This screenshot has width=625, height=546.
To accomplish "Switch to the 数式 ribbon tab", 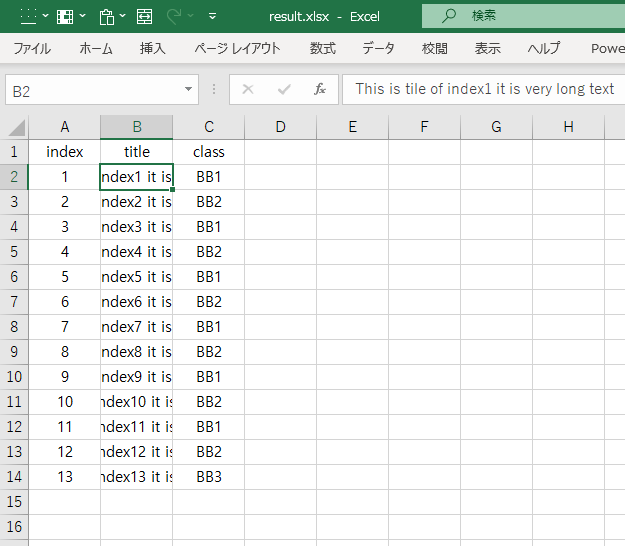I will [323, 48].
